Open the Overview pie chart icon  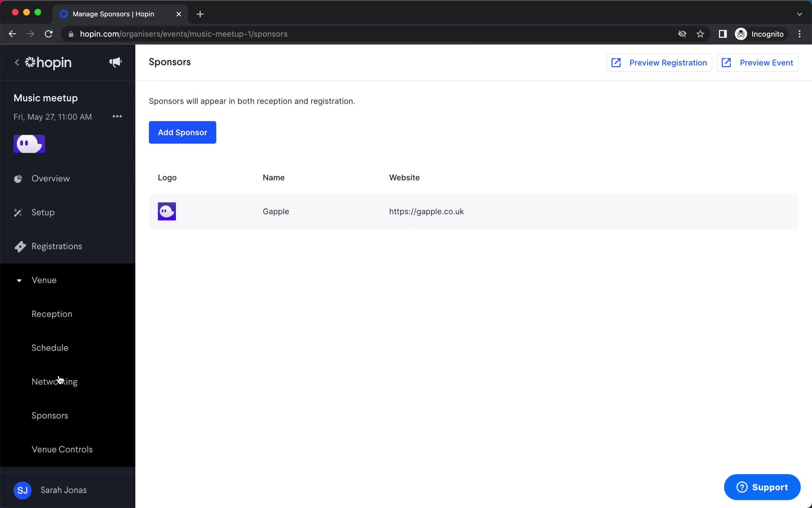point(18,179)
